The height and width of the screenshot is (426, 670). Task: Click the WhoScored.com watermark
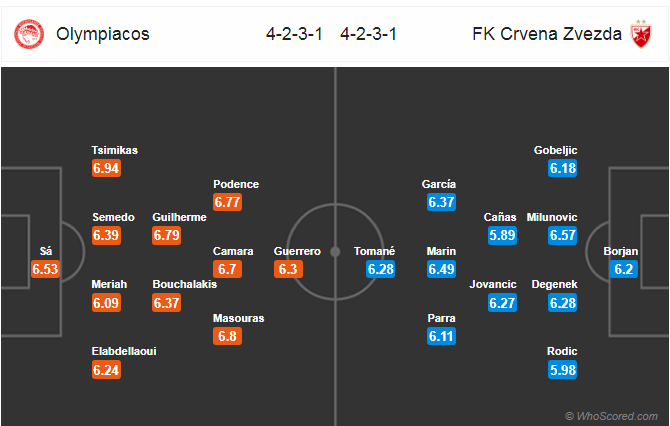tap(611, 416)
